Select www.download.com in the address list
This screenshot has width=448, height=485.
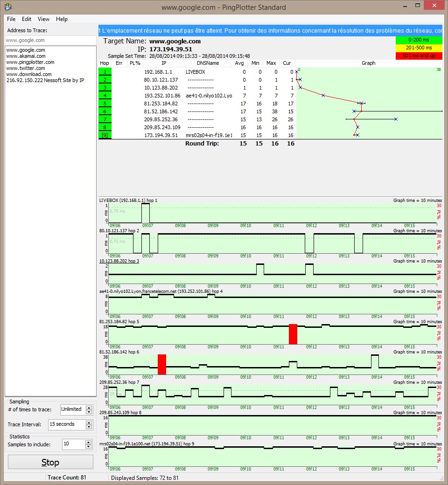point(29,74)
